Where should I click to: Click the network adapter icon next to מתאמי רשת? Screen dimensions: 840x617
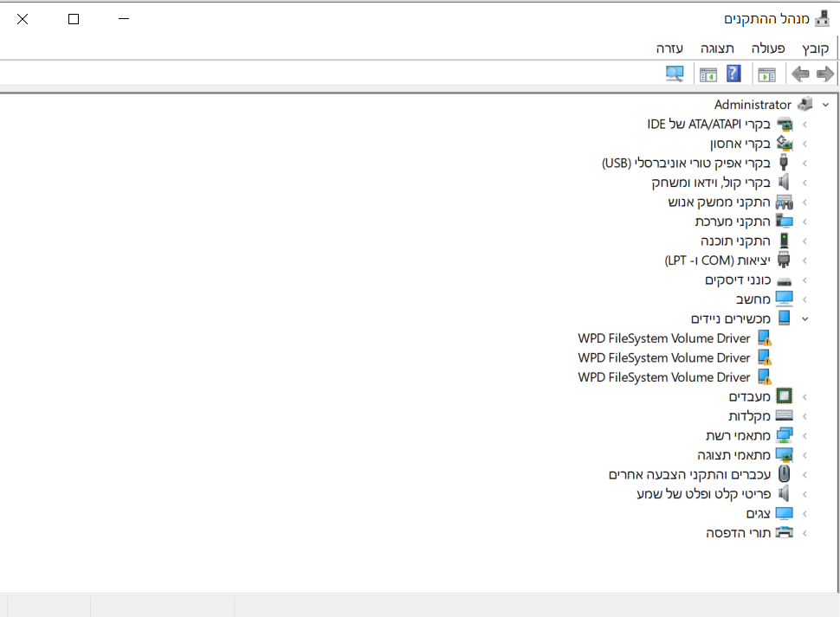coord(785,434)
